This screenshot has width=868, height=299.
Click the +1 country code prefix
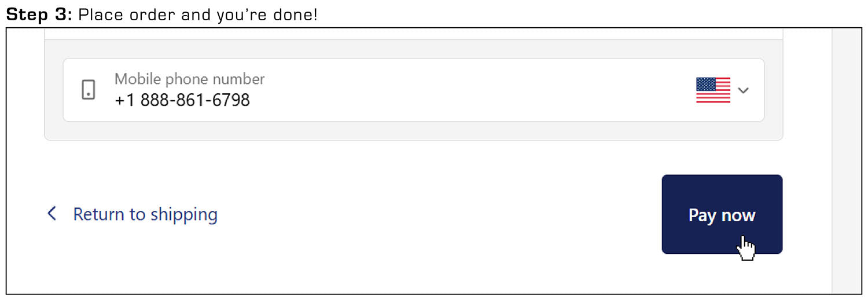click(124, 100)
